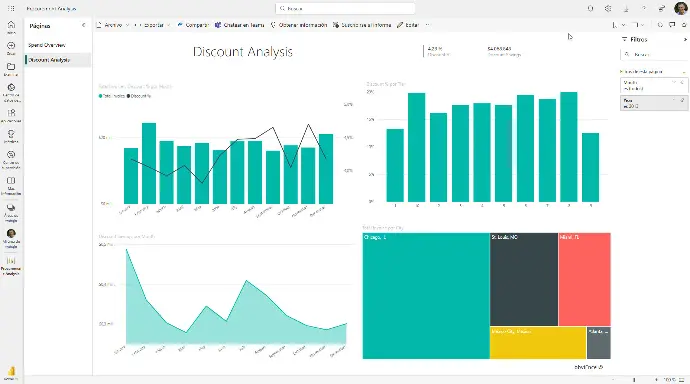Open the more options ellipsis in toolbar
The image size is (690, 384).
pos(427,25)
